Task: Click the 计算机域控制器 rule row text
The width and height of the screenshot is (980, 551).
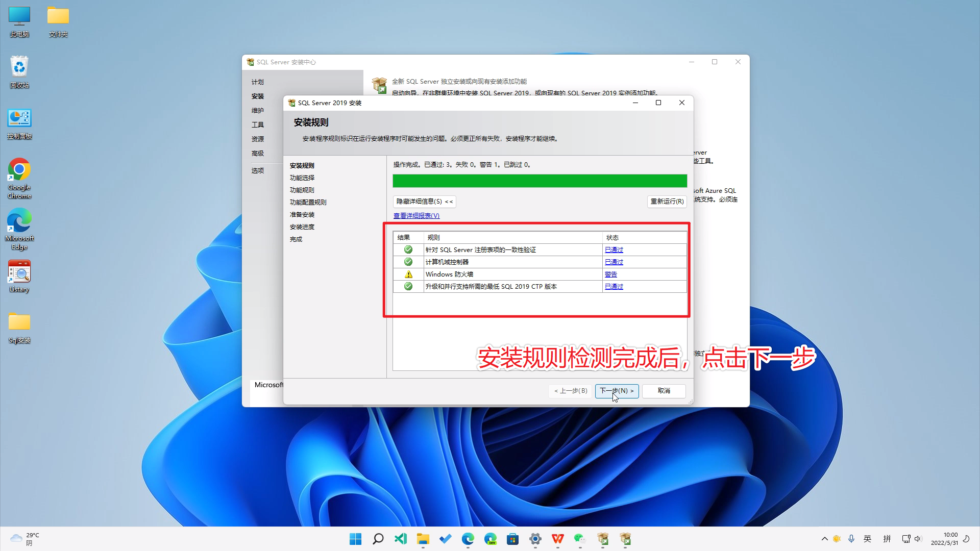Action: [447, 262]
